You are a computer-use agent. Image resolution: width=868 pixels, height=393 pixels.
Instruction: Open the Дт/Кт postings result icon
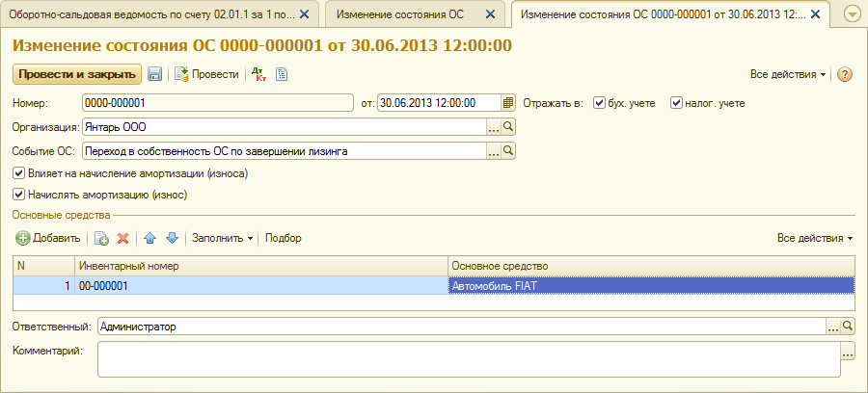coord(258,74)
